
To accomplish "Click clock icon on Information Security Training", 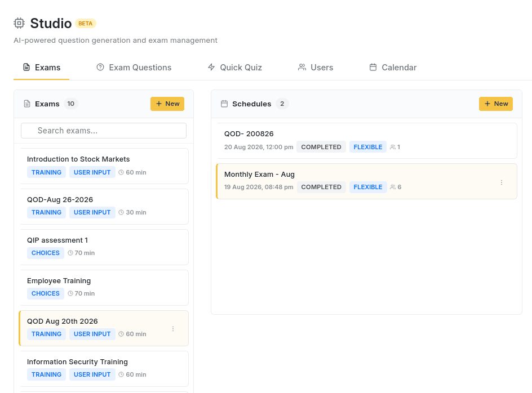I will coord(121,374).
